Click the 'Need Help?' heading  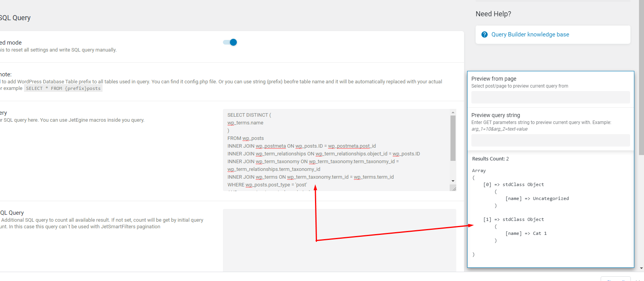point(493,14)
